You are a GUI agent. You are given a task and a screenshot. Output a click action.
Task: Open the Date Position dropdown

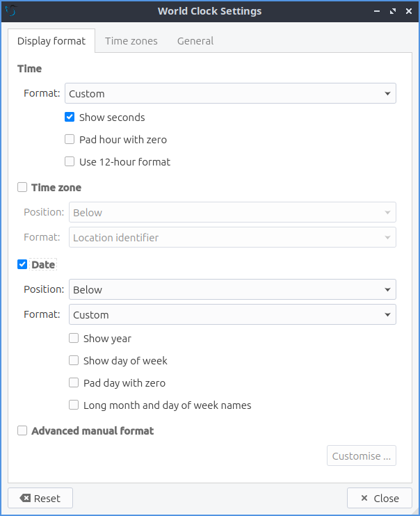tap(232, 290)
